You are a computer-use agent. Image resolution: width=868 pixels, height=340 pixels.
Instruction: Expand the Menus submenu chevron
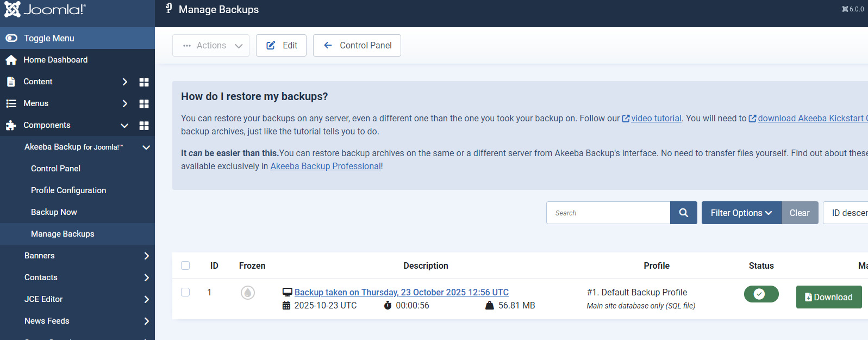pos(124,103)
